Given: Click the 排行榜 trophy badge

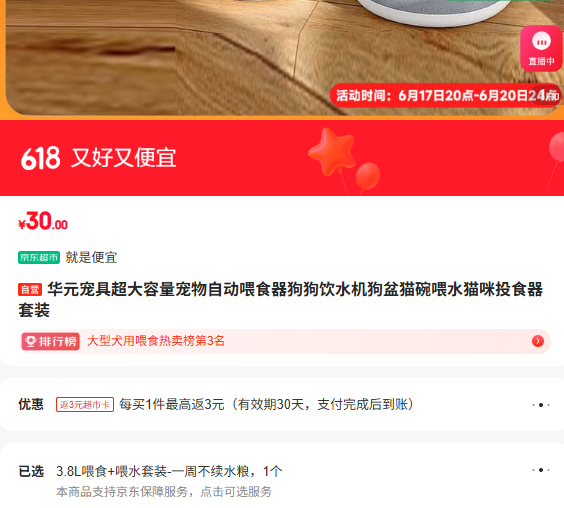Looking at the screenshot, I should (51, 341).
